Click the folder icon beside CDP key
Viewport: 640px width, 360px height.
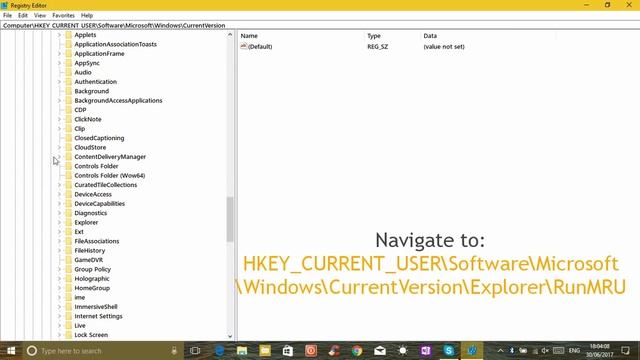[x=69, y=110]
